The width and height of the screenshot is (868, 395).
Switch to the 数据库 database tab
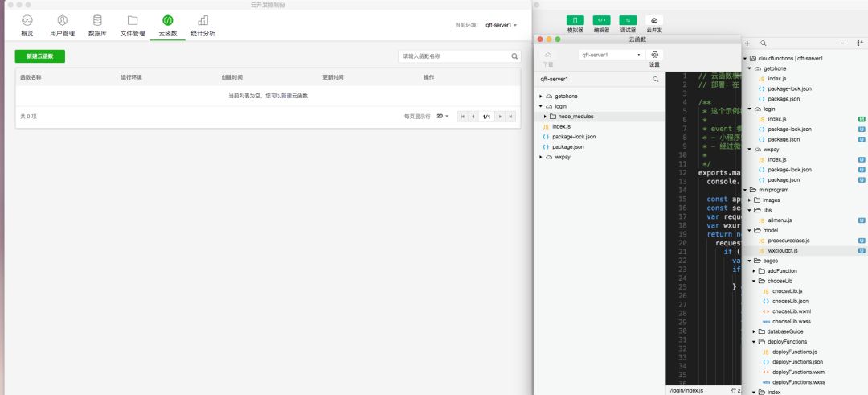tap(97, 26)
